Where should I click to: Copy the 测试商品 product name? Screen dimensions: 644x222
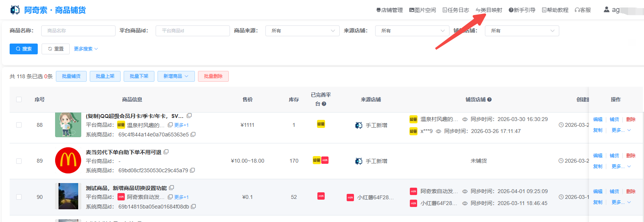click(x=171, y=188)
